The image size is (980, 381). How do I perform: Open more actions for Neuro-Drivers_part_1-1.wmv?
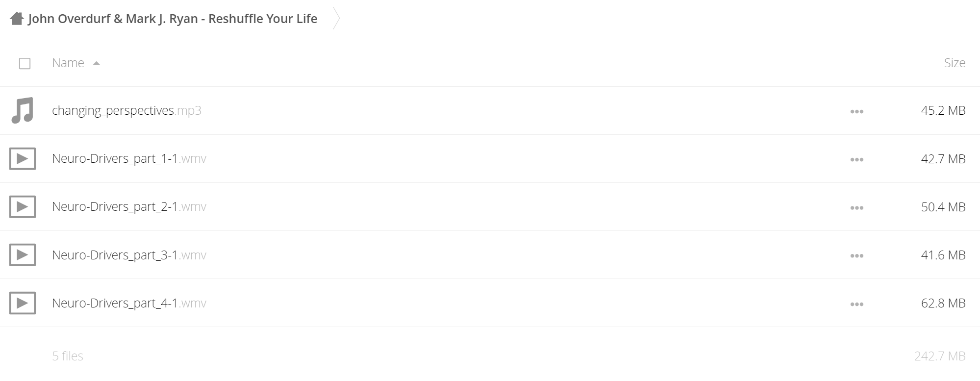857,160
